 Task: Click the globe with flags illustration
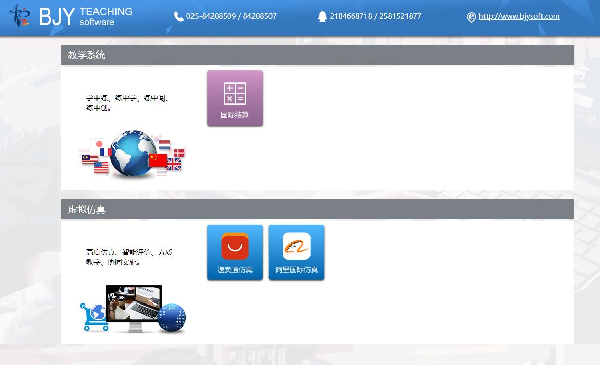[132, 153]
